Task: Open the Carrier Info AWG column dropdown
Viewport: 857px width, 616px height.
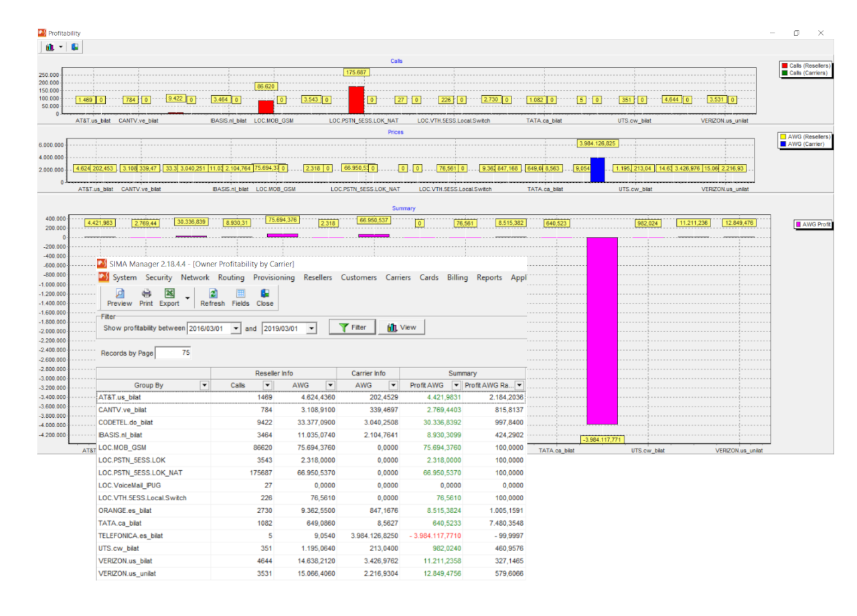Action: [x=393, y=385]
